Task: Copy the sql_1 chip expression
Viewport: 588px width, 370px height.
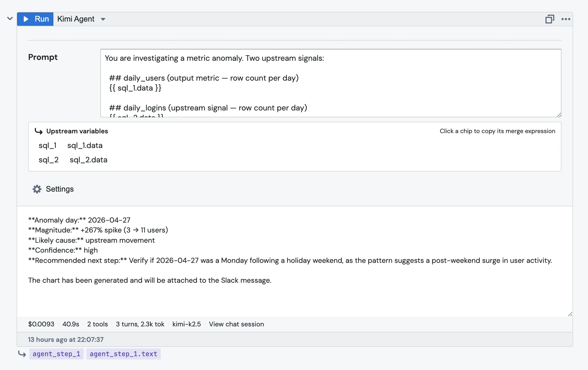Action: click(x=48, y=146)
